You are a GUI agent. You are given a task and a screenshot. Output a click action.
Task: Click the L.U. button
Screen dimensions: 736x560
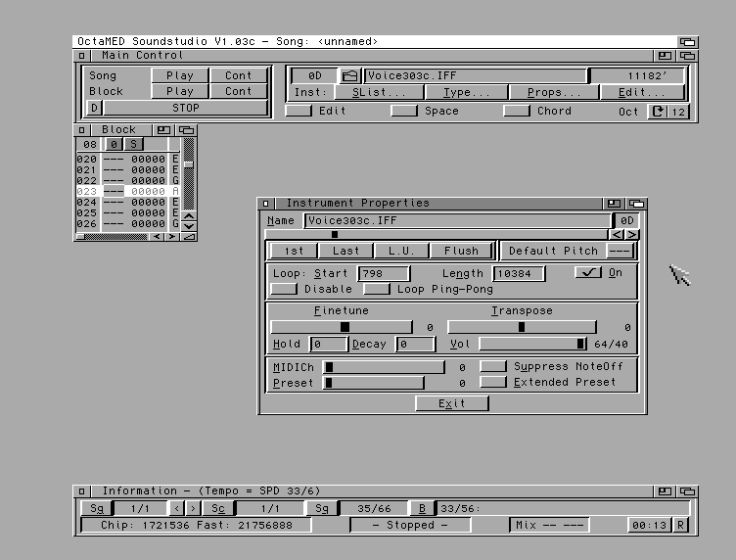pos(401,251)
